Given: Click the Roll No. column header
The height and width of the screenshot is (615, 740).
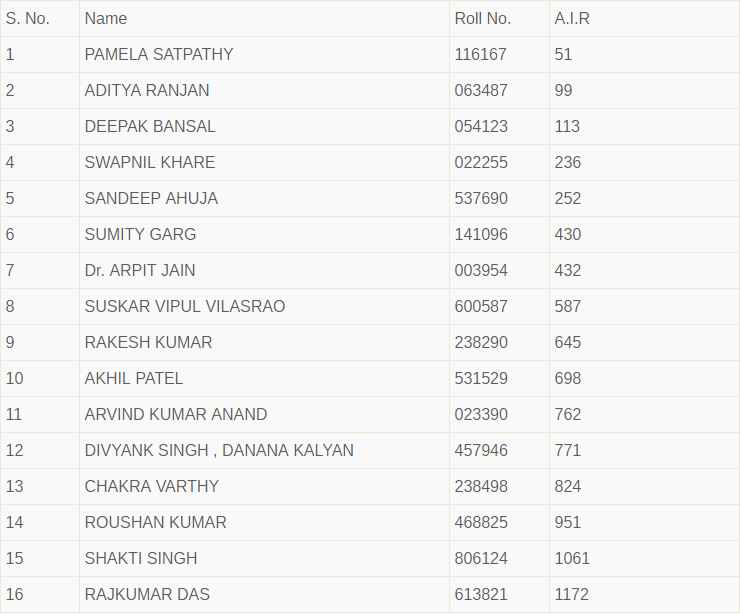Looking at the screenshot, I should [482, 18].
